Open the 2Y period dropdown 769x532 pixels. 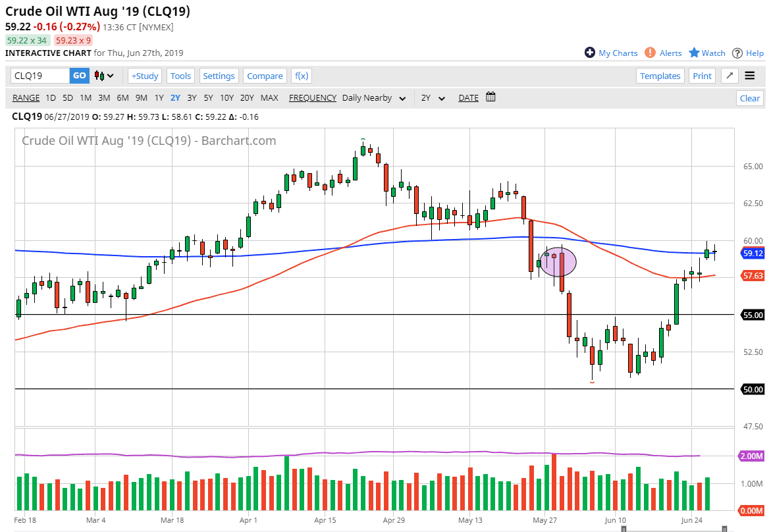(433, 98)
